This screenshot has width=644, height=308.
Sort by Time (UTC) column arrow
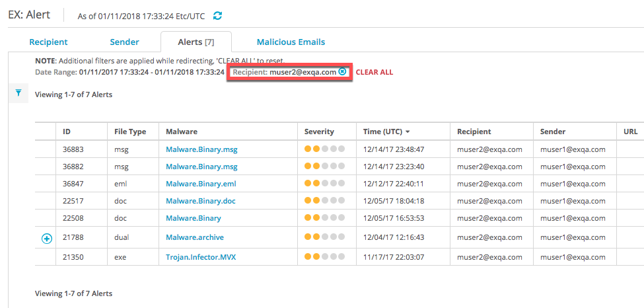coord(408,132)
